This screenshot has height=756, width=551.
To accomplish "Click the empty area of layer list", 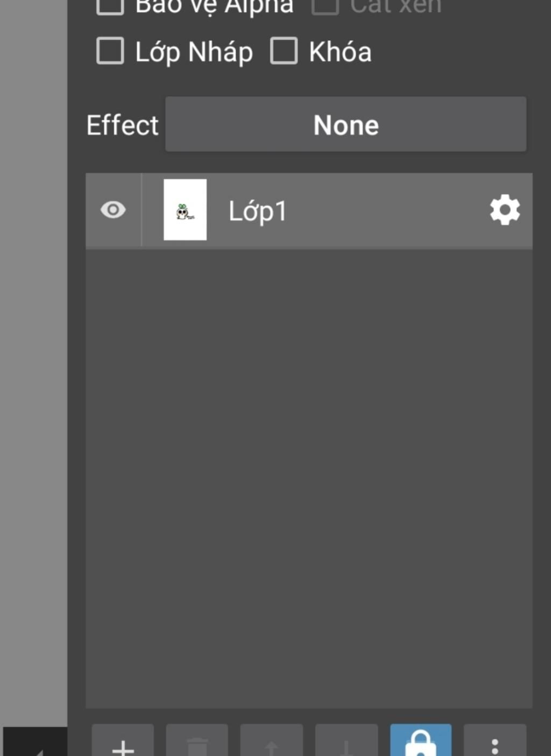I will (309, 474).
